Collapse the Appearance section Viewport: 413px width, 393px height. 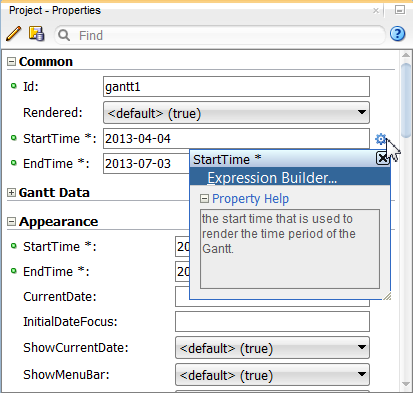click(x=11, y=222)
